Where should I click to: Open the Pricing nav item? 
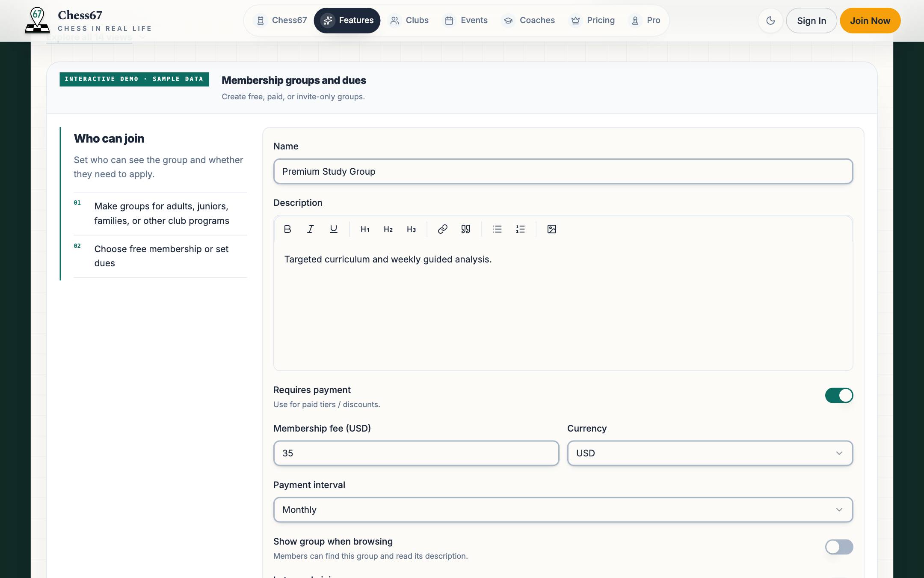pyautogui.click(x=592, y=20)
